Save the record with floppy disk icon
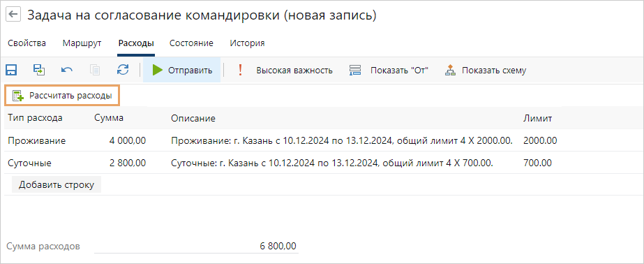The height and width of the screenshot is (264, 644). [x=11, y=70]
